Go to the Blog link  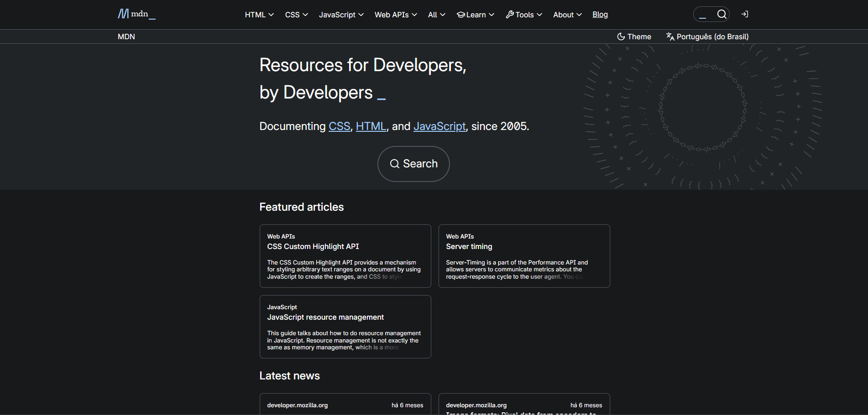pos(600,15)
